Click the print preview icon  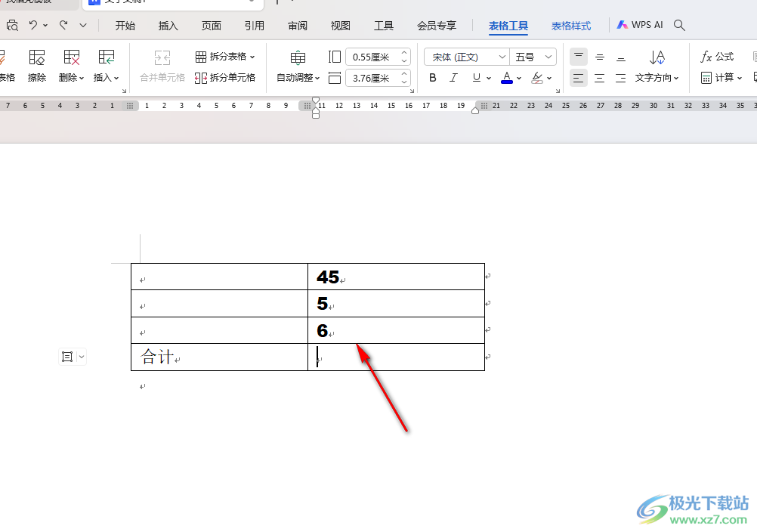coord(12,26)
